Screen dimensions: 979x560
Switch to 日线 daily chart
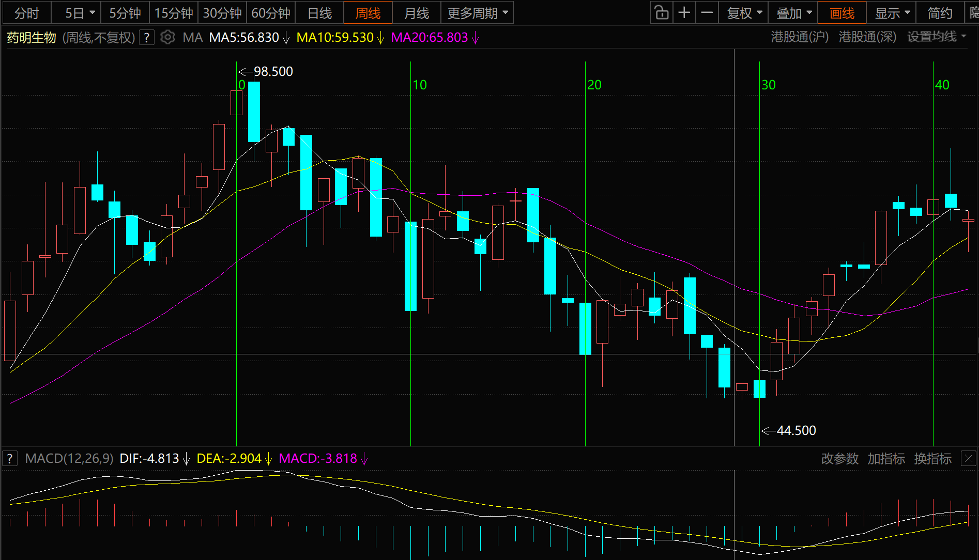[319, 13]
